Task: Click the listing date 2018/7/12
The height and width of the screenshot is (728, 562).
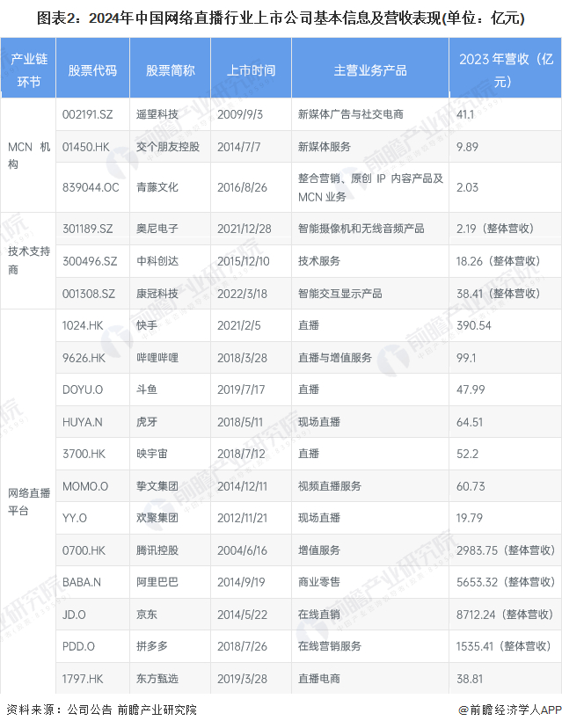Action: tap(241, 454)
